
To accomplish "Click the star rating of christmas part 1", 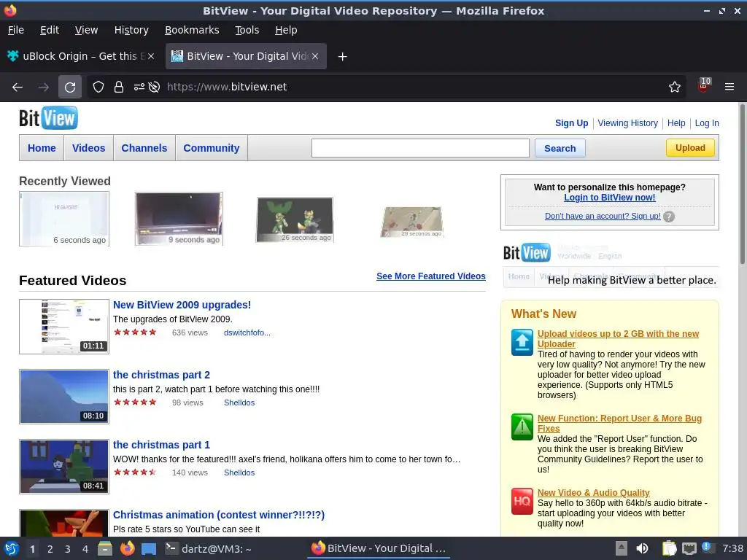I will click(x=135, y=472).
